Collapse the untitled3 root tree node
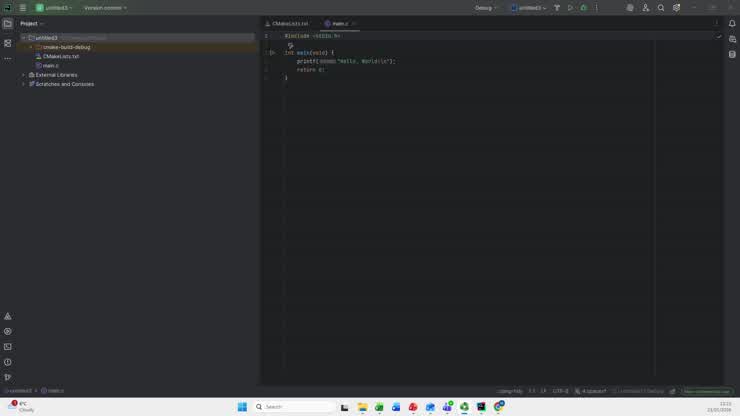Viewport: 740px width, 416px height. 24,38
